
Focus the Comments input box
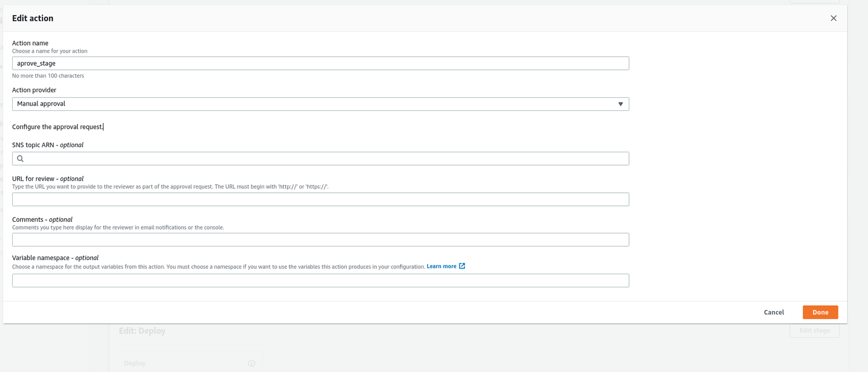[320, 240]
